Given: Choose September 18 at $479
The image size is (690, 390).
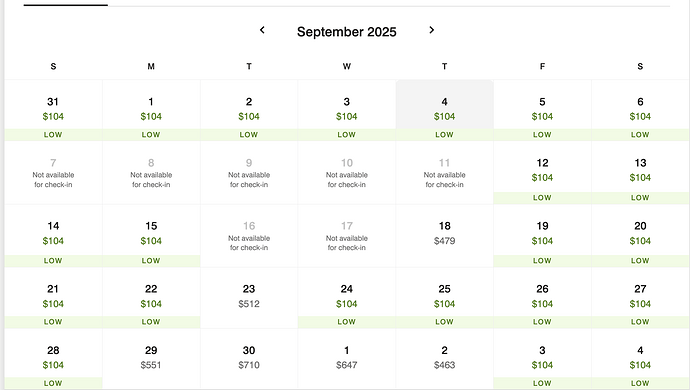Looking at the screenshot, I should (444, 235).
